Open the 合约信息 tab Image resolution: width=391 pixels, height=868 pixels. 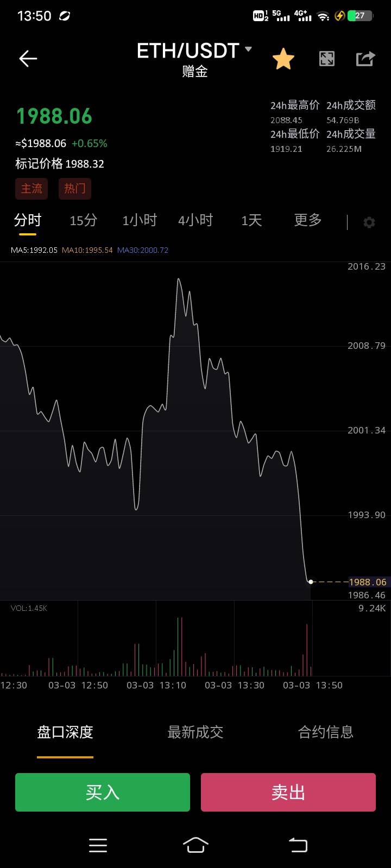coord(326,732)
